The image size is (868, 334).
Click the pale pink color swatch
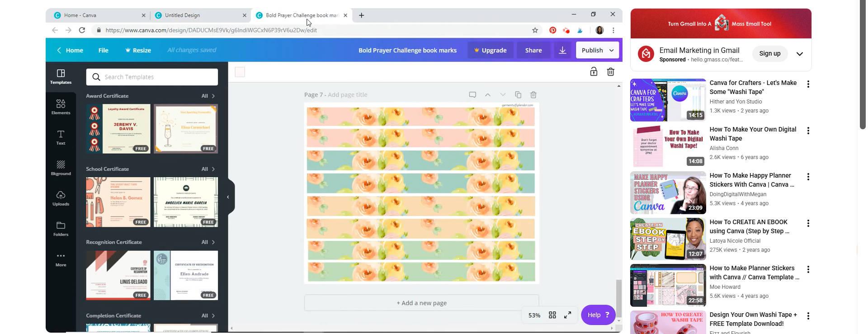point(240,72)
